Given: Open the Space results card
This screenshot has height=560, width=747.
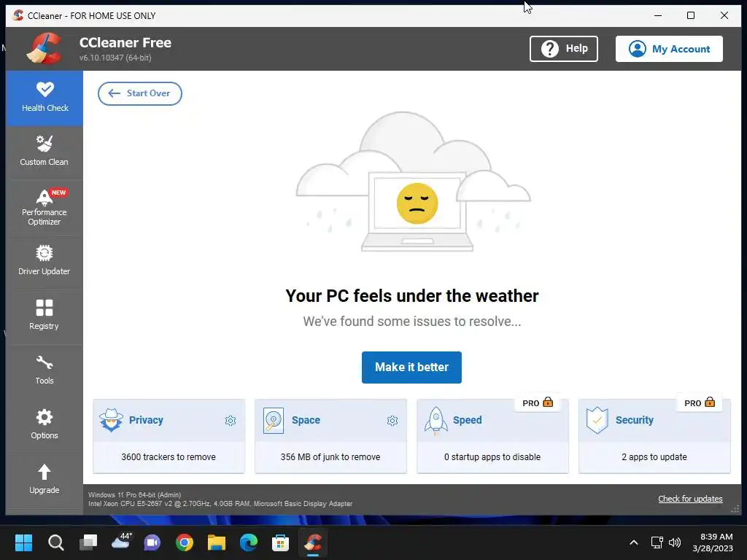Looking at the screenshot, I should pos(330,436).
